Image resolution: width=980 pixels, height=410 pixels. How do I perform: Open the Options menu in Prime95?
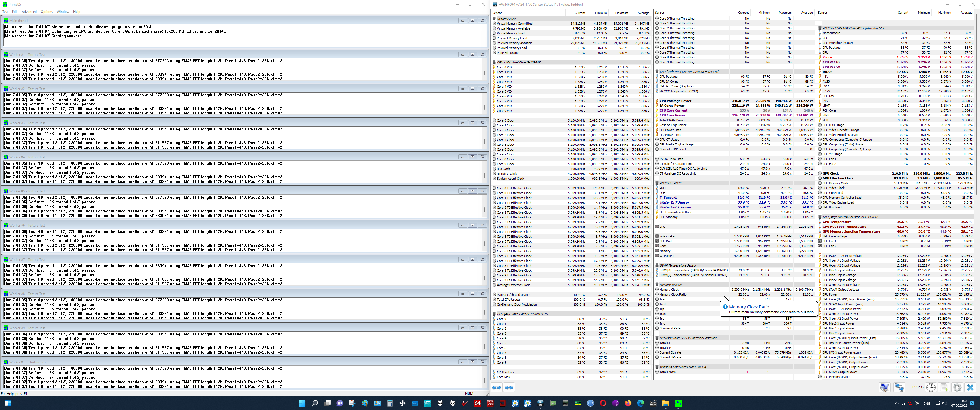coord(46,12)
